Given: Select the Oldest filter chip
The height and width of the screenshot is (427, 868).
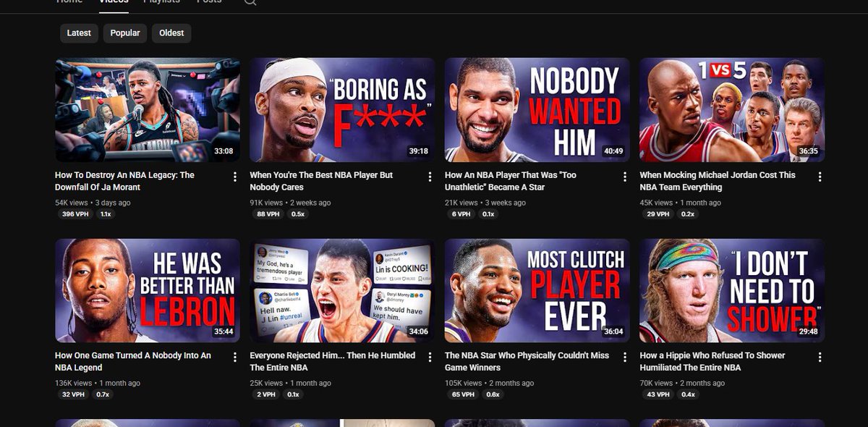Looking at the screenshot, I should (171, 33).
